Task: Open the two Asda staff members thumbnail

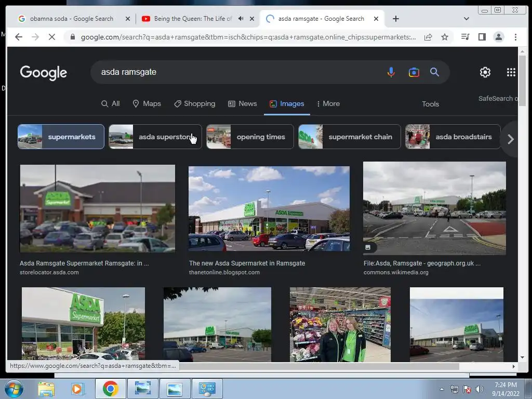Action: pos(340,324)
